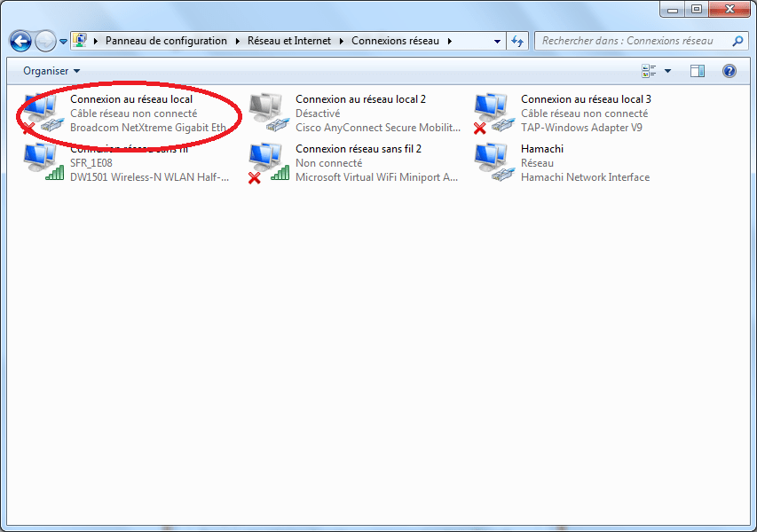Click "Cisco AnyConnect Secure Mobilit..." text

point(378,128)
